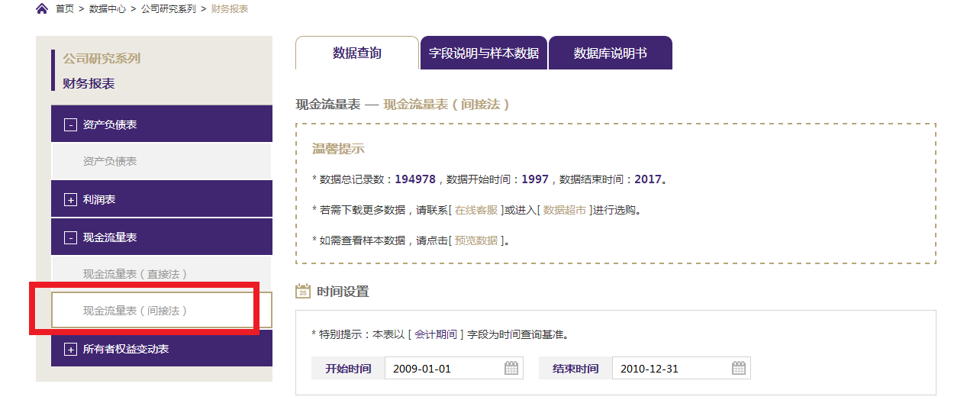
Task: Click the record count 194978
Action: 415,179
